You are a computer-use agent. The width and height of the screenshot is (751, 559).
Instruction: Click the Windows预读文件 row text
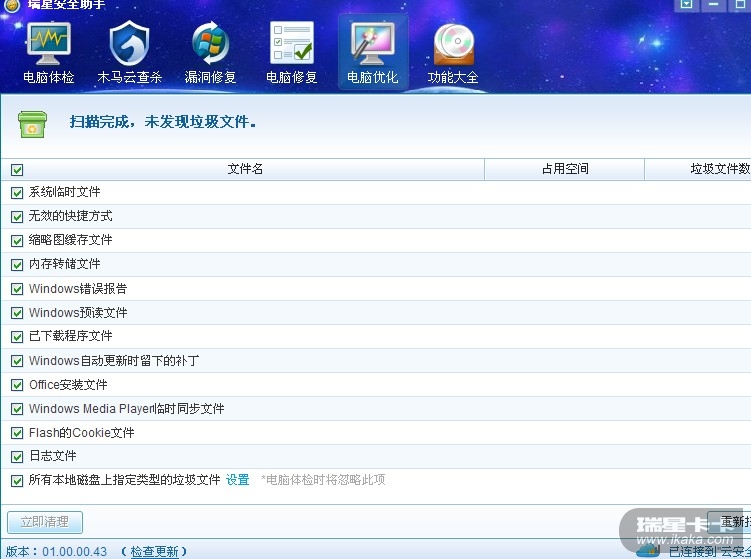pos(78,313)
